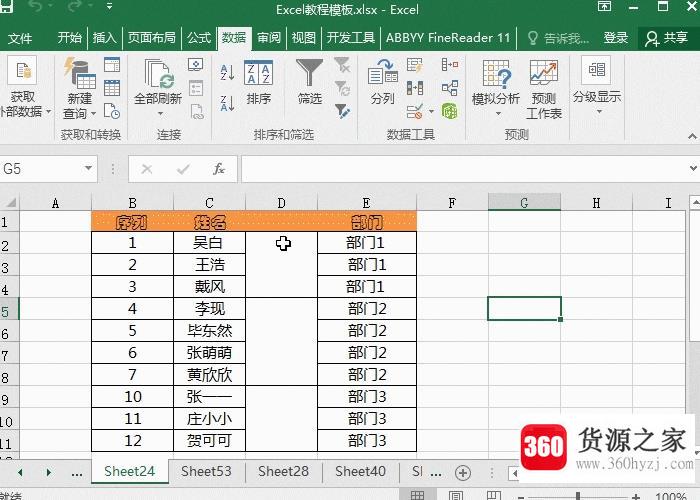Click the Edit Links icon
This screenshot has width=700, height=500.
[197, 111]
